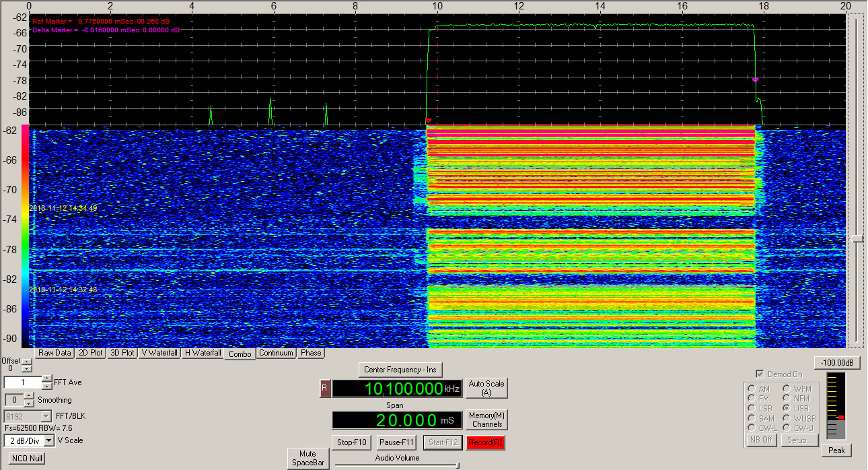This screenshot has height=470, width=868.
Task: Click the magenta delta marker
Action: pyautogui.click(x=756, y=79)
